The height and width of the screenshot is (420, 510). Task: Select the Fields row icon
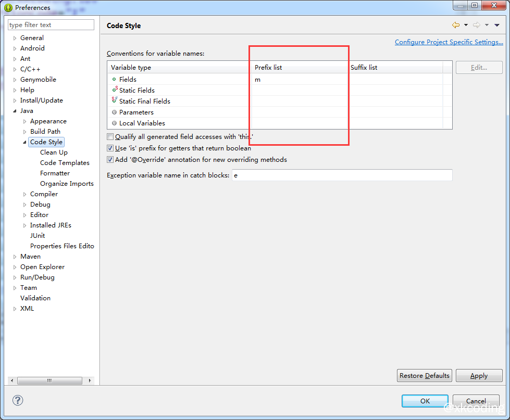(114, 79)
